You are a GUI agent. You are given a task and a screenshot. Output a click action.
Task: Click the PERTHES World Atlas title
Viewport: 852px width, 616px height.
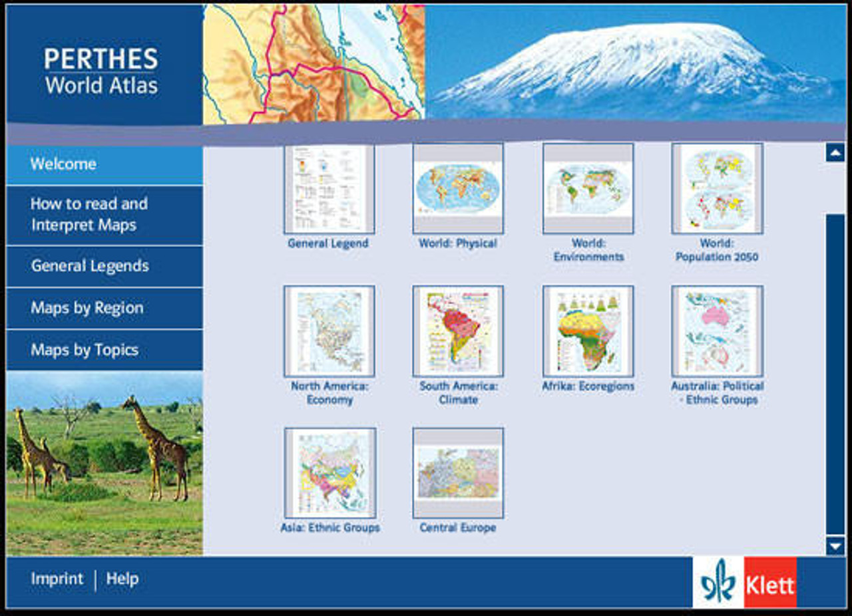[101, 71]
